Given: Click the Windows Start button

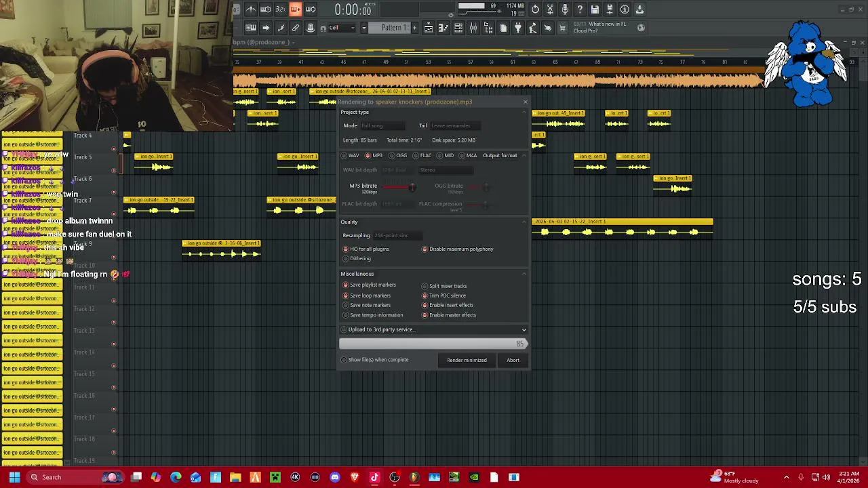Looking at the screenshot, I should coord(14,477).
